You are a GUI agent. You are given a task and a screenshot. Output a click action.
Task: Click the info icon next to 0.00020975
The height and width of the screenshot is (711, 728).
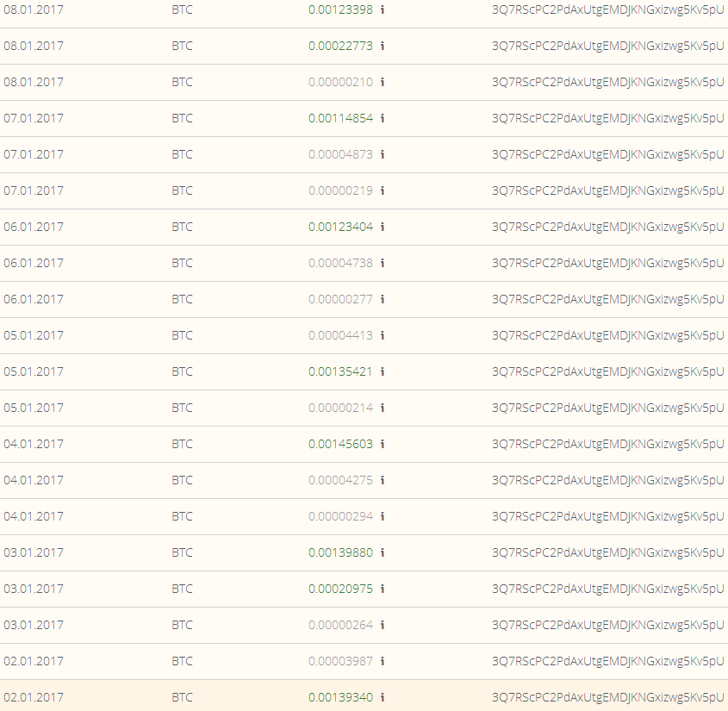coord(383,589)
